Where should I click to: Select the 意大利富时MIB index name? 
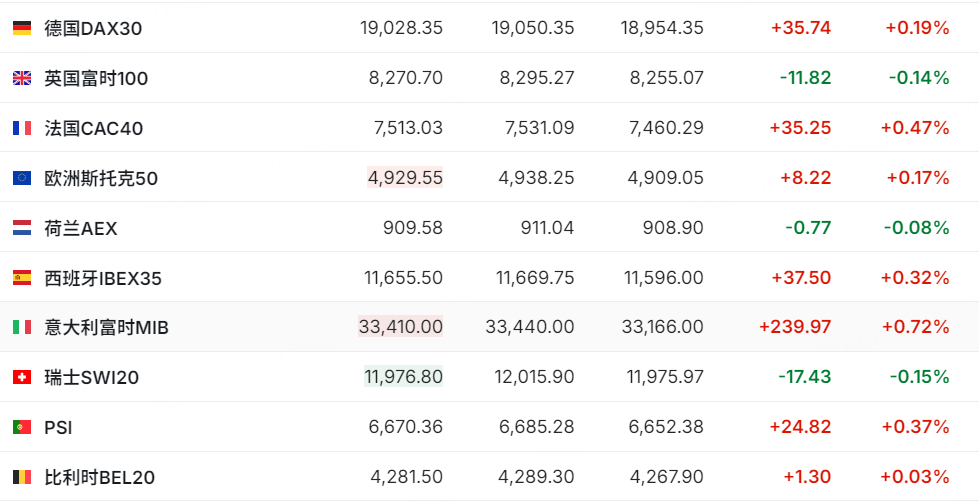tap(106, 327)
